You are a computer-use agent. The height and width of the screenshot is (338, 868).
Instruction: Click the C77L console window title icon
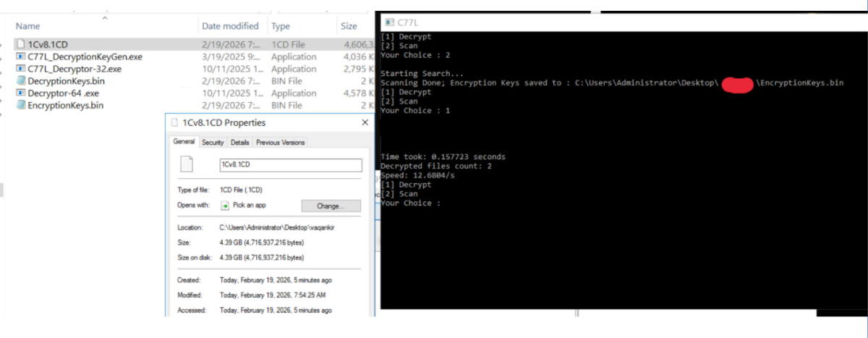click(389, 22)
